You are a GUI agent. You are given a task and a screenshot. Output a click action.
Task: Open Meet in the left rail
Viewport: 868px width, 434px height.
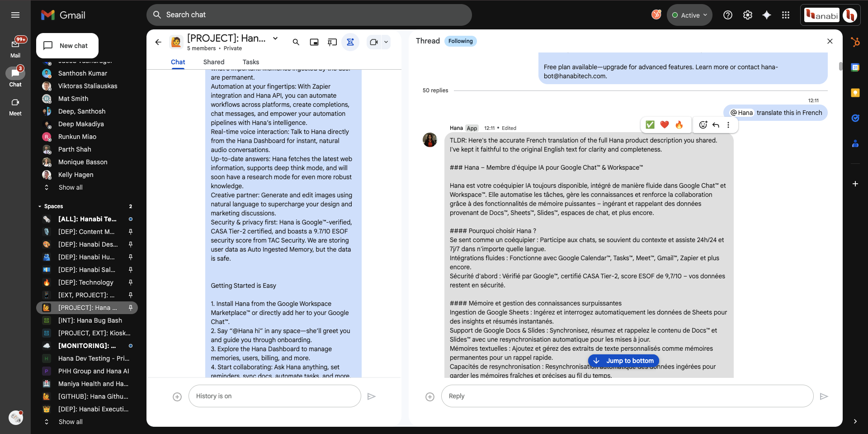(x=15, y=107)
